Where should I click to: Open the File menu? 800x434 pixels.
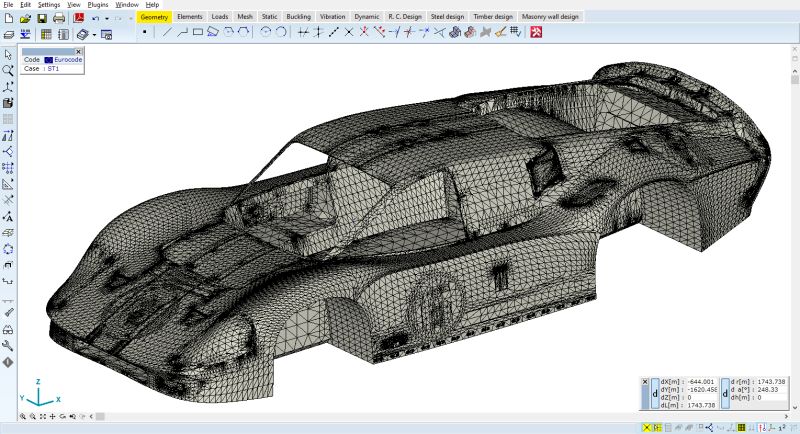8,5
